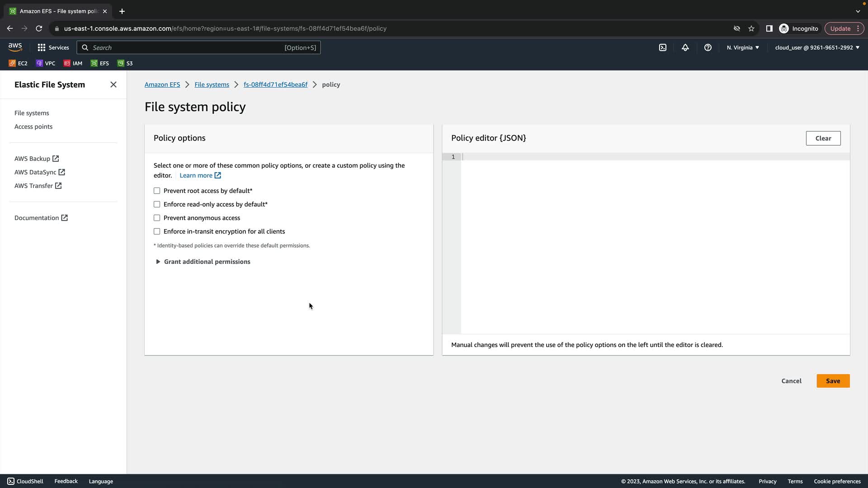Open the N. Virginia region dropdown
The height and width of the screenshot is (488, 868).
(743, 47)
